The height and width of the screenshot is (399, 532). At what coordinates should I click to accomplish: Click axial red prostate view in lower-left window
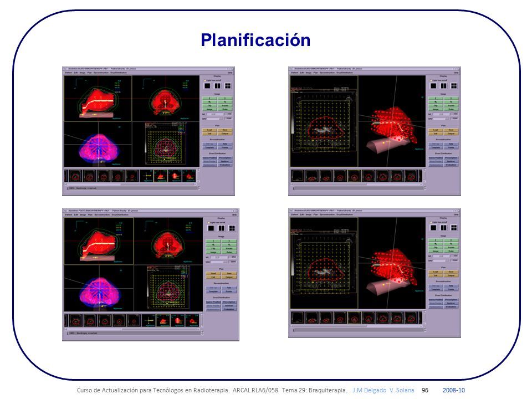point(168,241)
